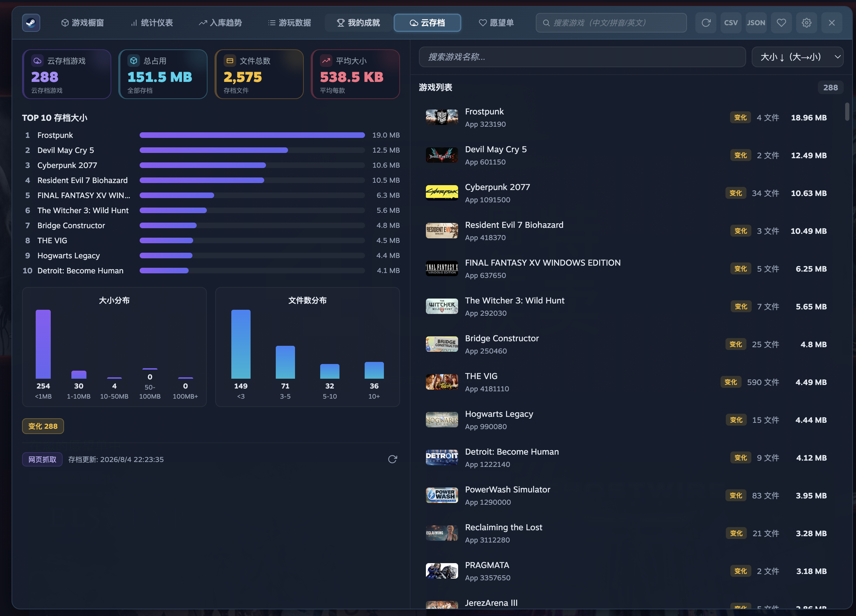Screen dimensions: 856x616
Task: Open the 入库趋势 tab
Action: [x=220, y=23]
